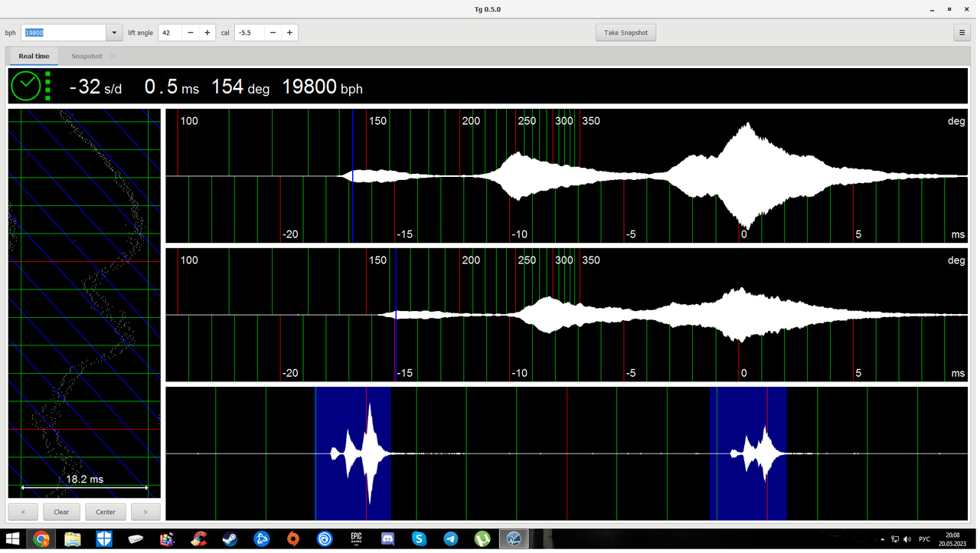Decrease the cal value
Screen dimensions: 980x553
pos(273,33)
